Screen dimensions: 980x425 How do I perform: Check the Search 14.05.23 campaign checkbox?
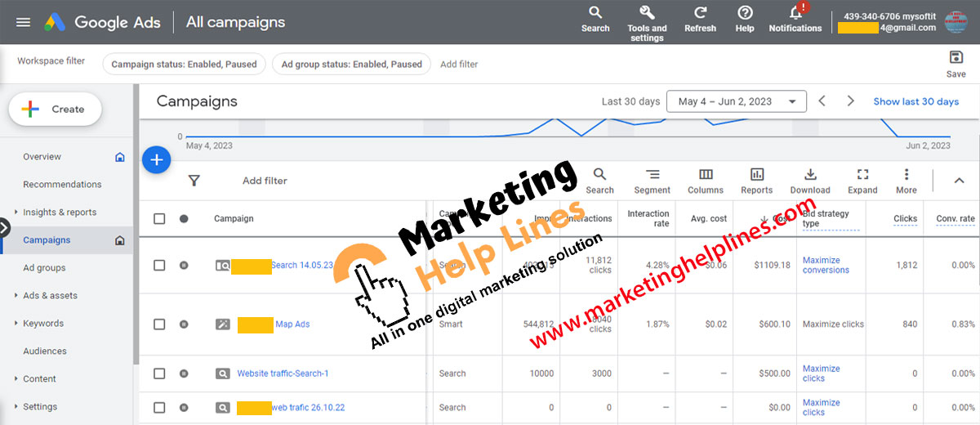click(159, 266)
